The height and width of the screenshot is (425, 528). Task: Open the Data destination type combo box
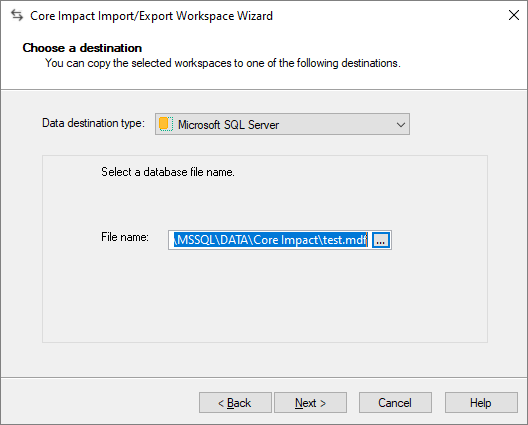click(282, 124)
